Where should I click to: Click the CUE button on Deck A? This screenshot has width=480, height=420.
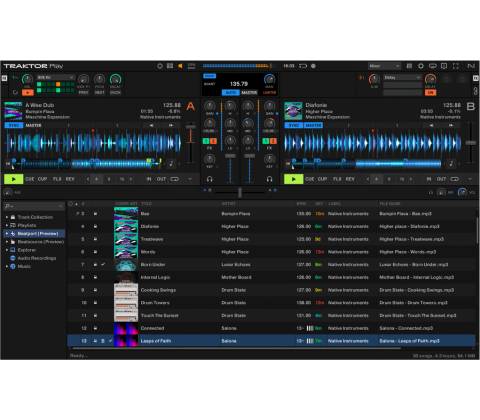[30, 179]
